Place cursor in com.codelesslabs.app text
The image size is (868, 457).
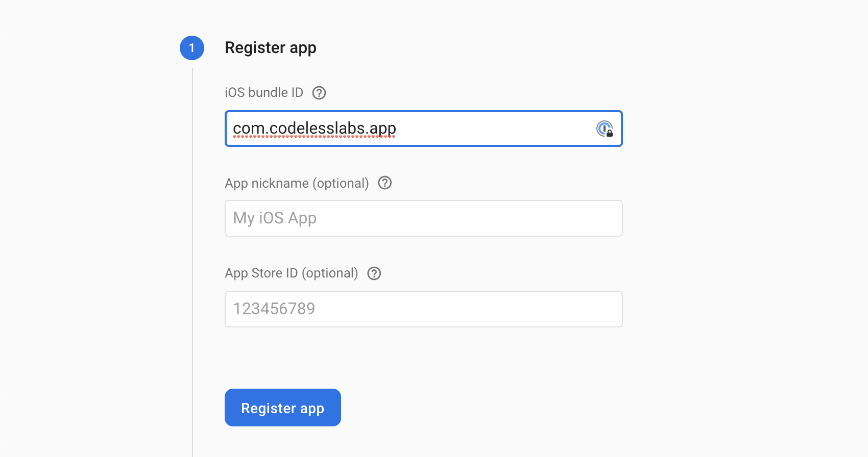(315, 129)
